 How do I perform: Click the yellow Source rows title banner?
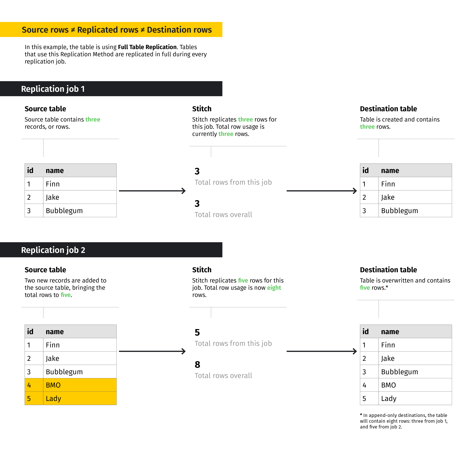point(111,30)
